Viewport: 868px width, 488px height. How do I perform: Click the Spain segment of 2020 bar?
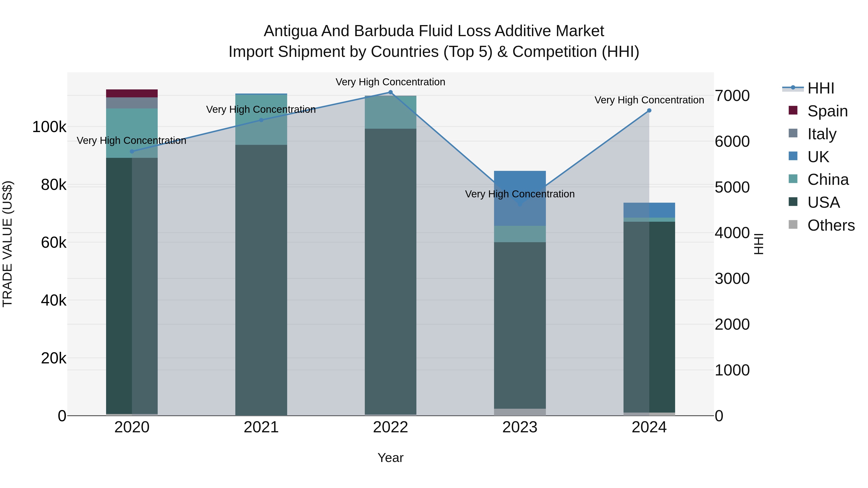coord(132,93)
